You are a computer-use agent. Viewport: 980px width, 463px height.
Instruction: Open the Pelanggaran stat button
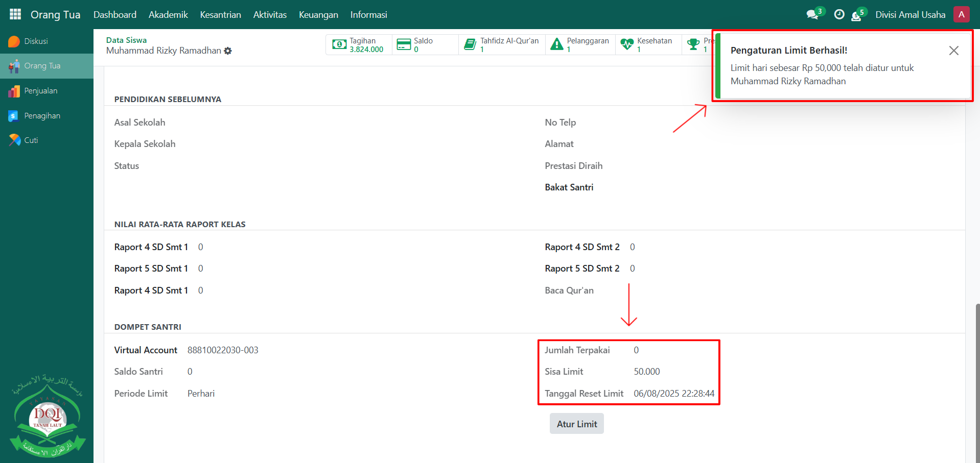click(x=580, y=45)
